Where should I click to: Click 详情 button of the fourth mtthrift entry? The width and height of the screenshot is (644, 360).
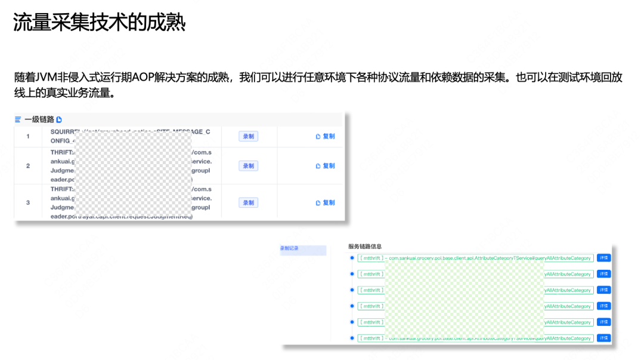(603, 306)
